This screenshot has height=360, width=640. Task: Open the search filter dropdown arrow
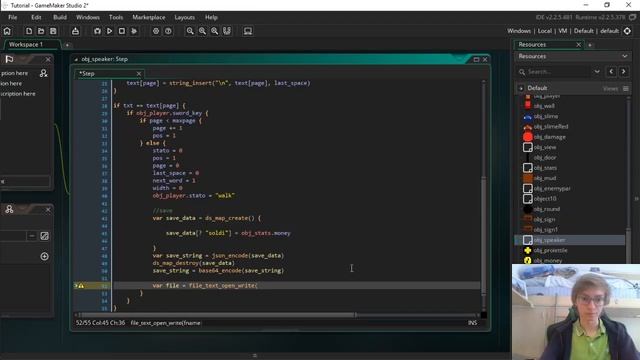coord(597,72)
